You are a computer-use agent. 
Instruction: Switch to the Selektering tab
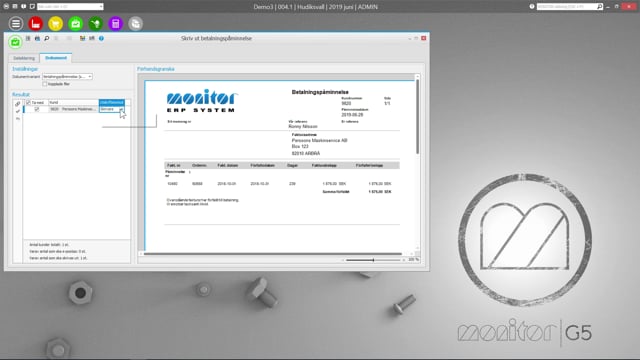[x=24, y=58]
